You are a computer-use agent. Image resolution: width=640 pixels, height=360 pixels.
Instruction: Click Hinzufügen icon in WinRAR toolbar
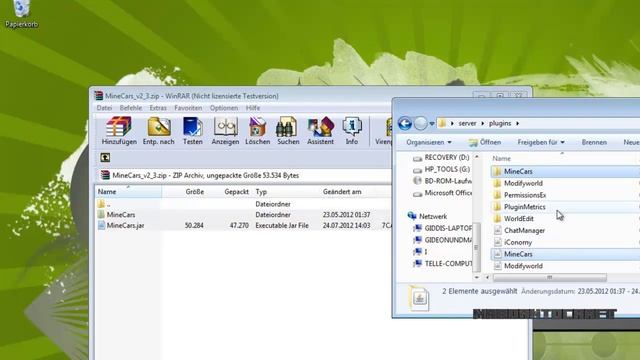(x=119, y=131)
